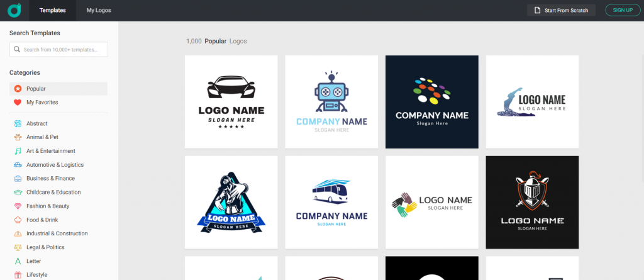The height and width of the screenshot is (280, 644).
Task: Open the colorful joined hands logo template
Action: click(x=431, y=202)
